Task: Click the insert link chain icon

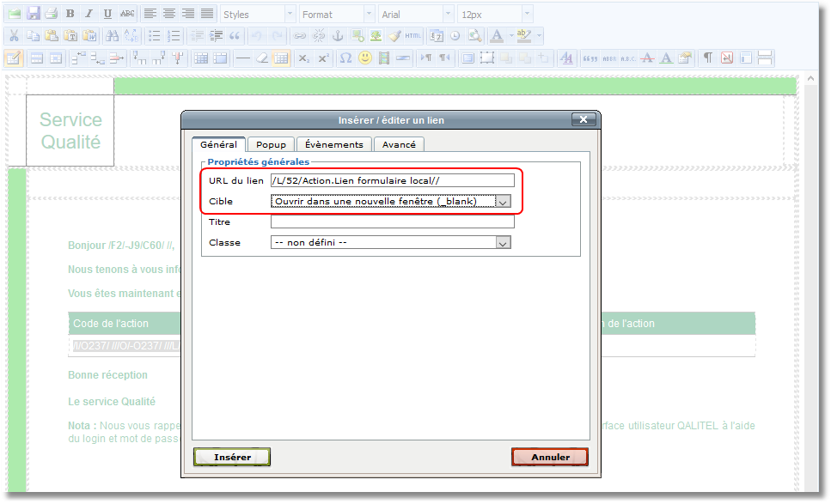Action: pos(300,36)
